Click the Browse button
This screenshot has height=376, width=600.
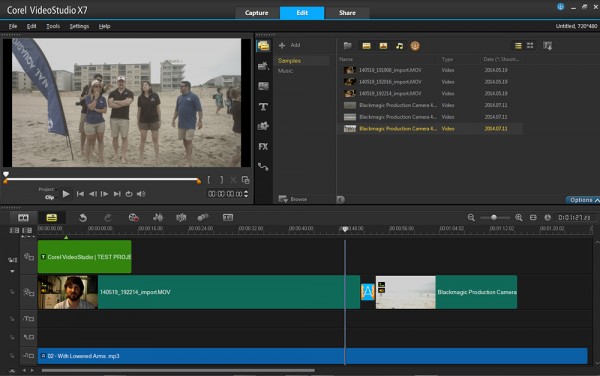click(293, 199)
